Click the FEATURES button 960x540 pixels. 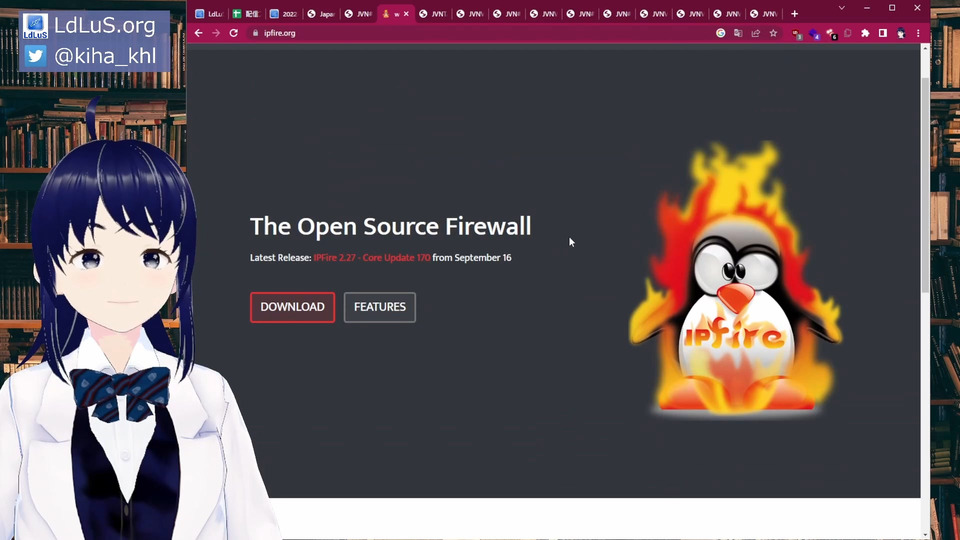pyautogui.click(x=380, y=307)
